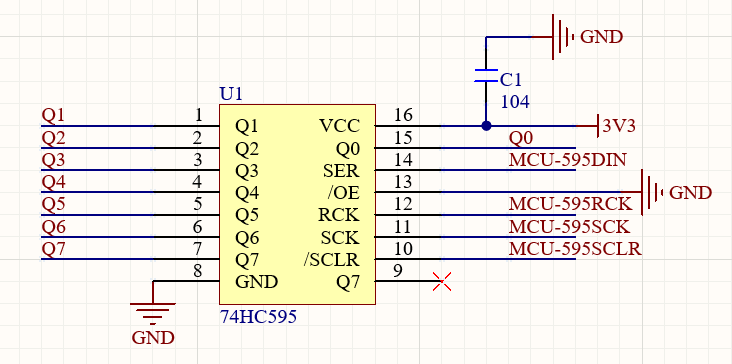Click pin number 3 of U1
The width and height of the screenshot is (732, 364).
point(197,160)
